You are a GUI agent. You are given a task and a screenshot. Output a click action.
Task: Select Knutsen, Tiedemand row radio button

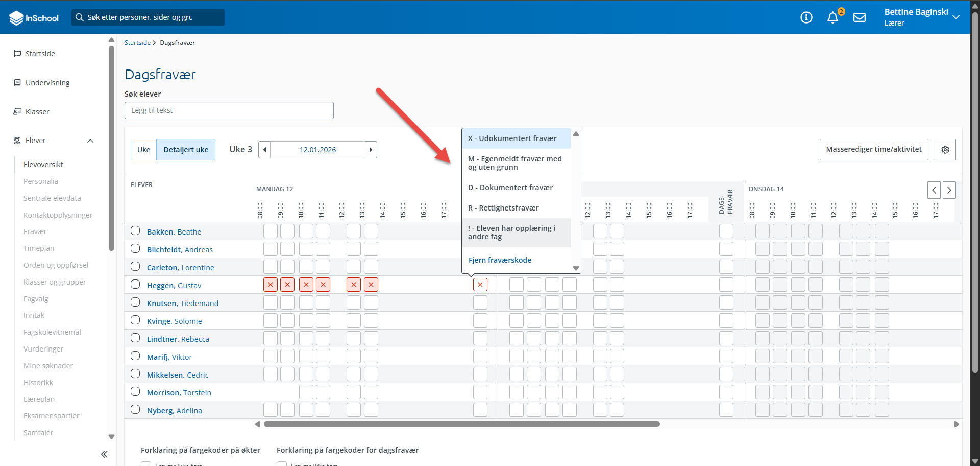(x=135, y=302)
